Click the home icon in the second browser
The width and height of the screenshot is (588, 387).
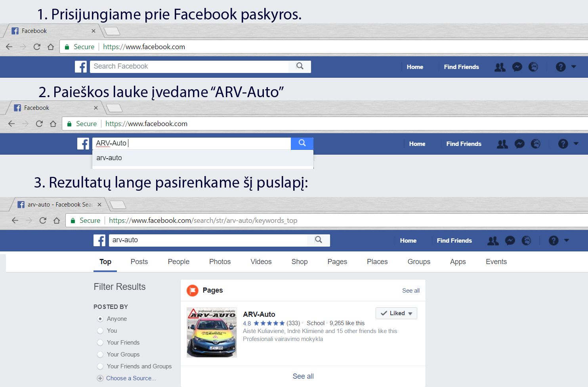click(x=53, y=124)
